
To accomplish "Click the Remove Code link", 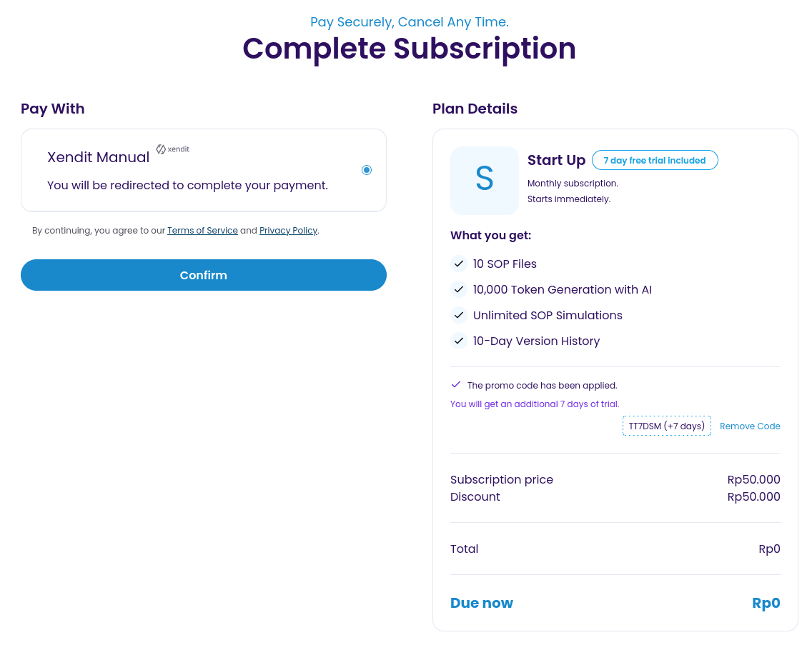I will (750, 426).
